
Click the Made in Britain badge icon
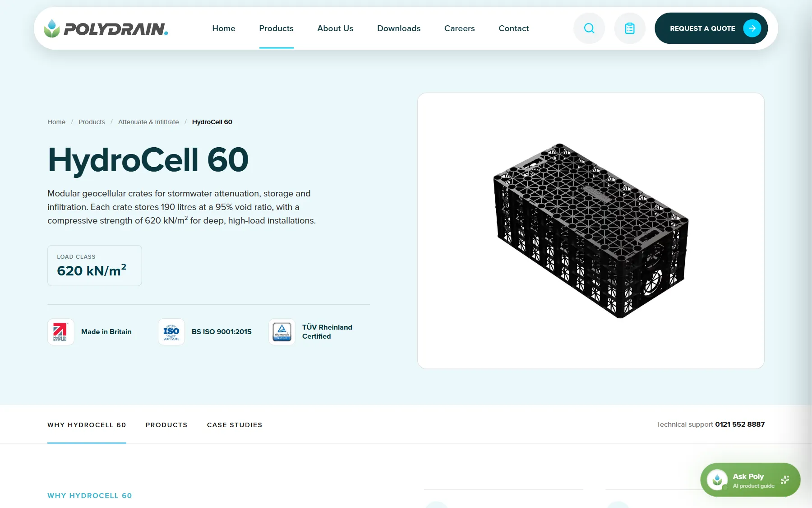pyautogui.click(x=61, y=332)
